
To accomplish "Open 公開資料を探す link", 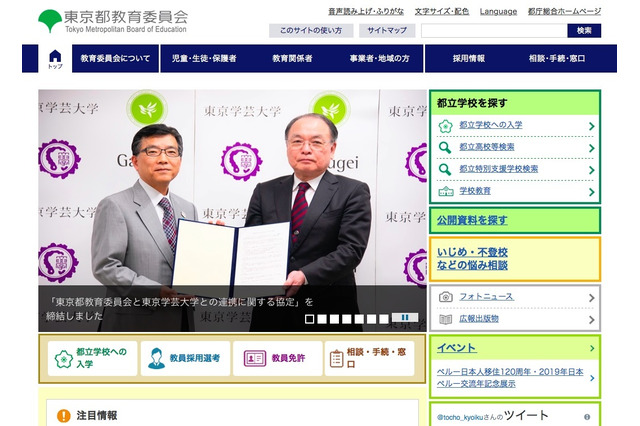I will click(x=472, y=220).
